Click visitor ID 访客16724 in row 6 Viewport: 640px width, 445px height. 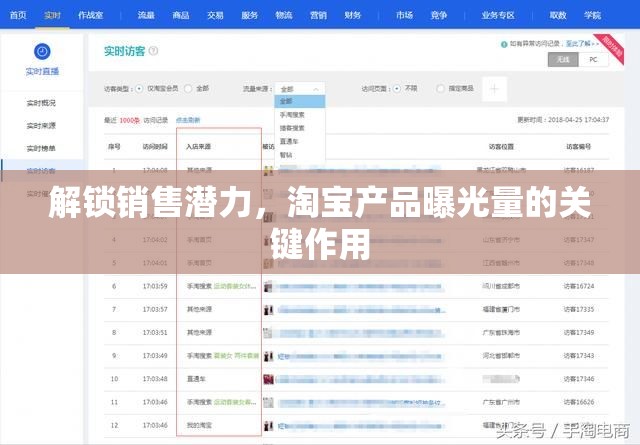(x=578, y=287)
